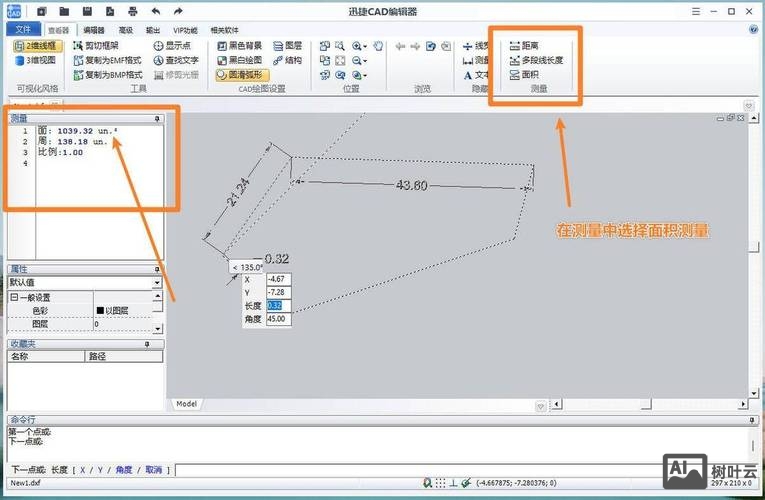This screenshot has height=500, width=765.
Task: Click the command line text input box
Action: pyautogui.click(x=418, y=470)
